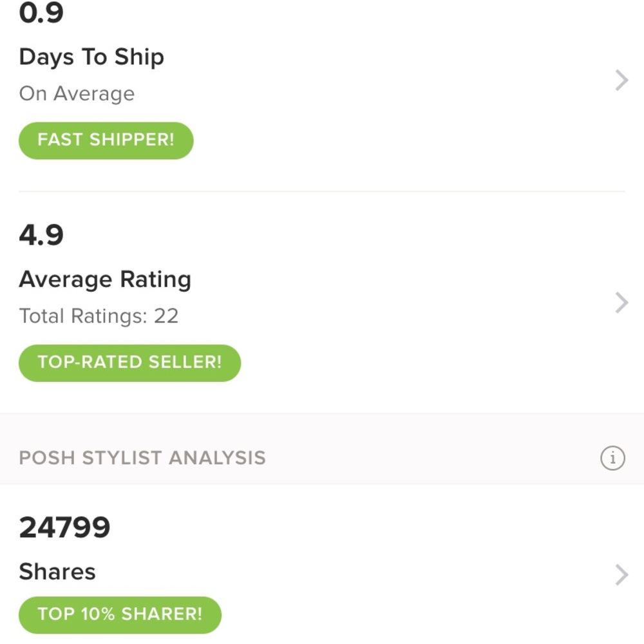Tap the TOP-RATED SELLER! badge

click(129, 363)
